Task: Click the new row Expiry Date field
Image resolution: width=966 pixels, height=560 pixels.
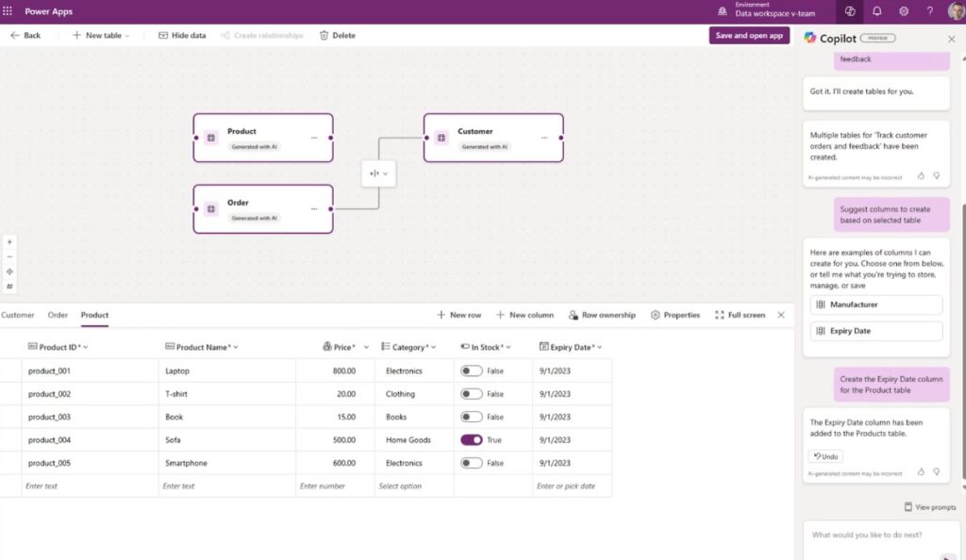Action: point(572,486)
